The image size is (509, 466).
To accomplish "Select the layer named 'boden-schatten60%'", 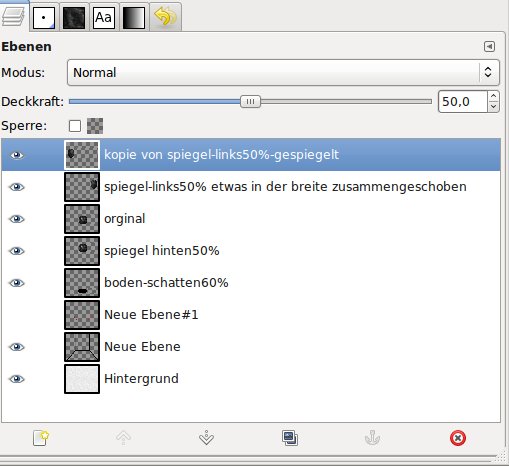I will pyautogui.click(x=166, y=283).
